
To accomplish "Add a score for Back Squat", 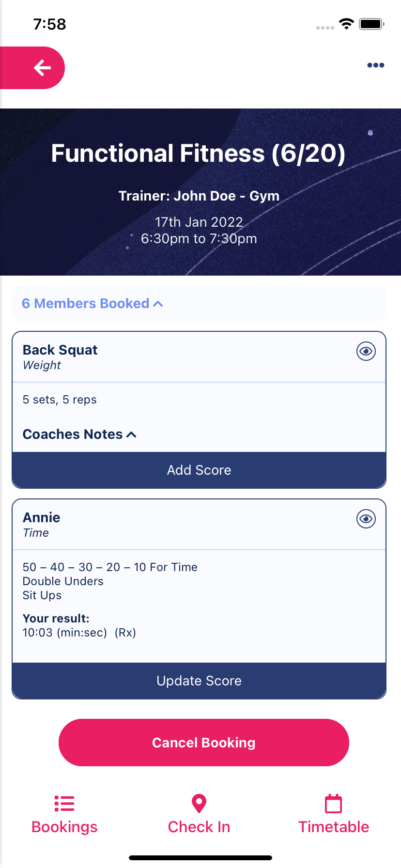I will point(199,470).
